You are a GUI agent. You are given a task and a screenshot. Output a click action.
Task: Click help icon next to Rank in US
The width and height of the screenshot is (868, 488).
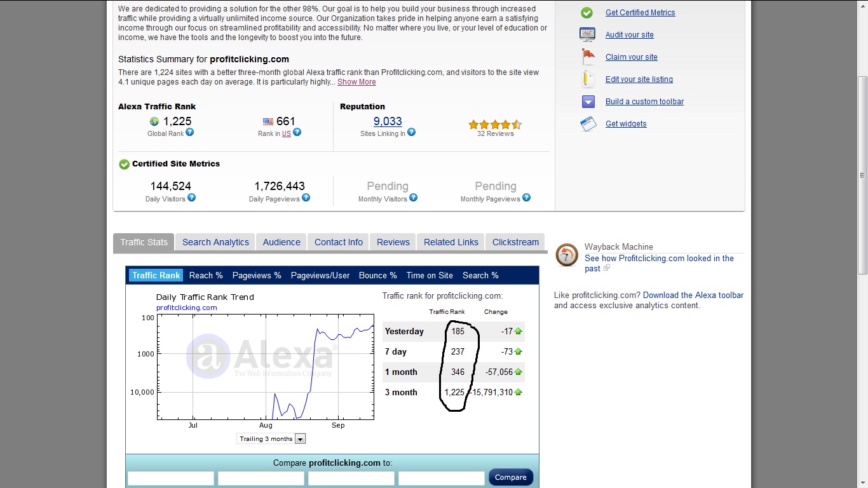coord(297,132)
